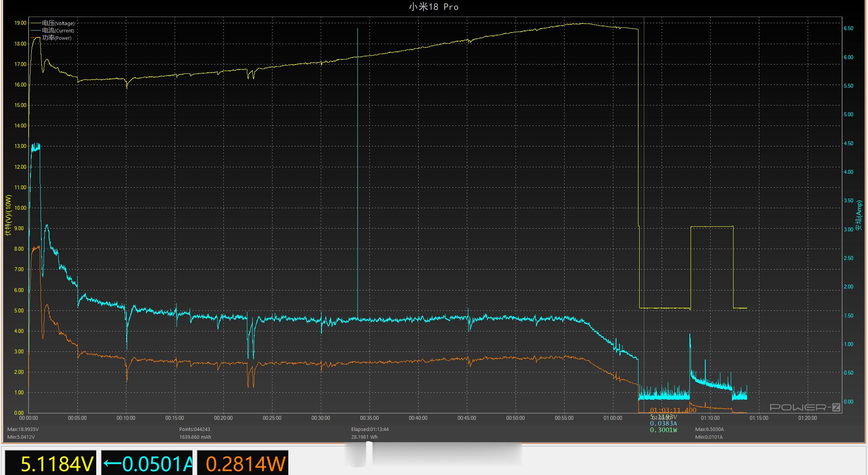
Task: Click the 伏特(V)/(10W) left axis title
Action: coord(9,215)
